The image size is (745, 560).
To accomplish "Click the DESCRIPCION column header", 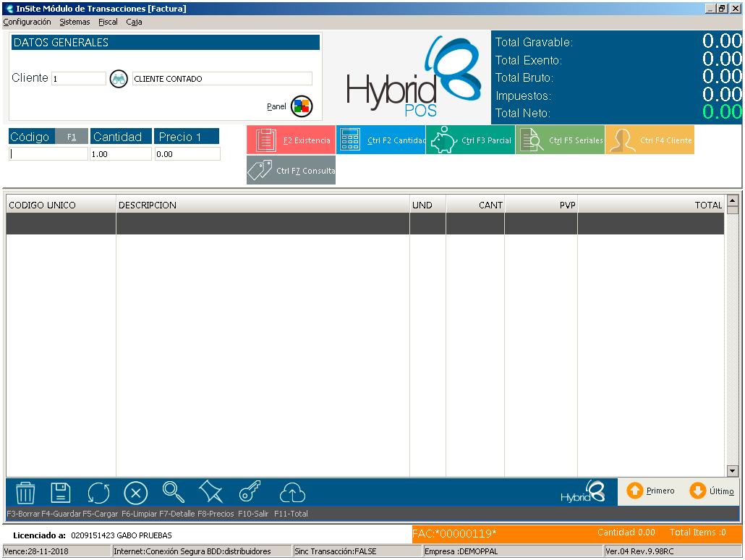I will 263,205.
